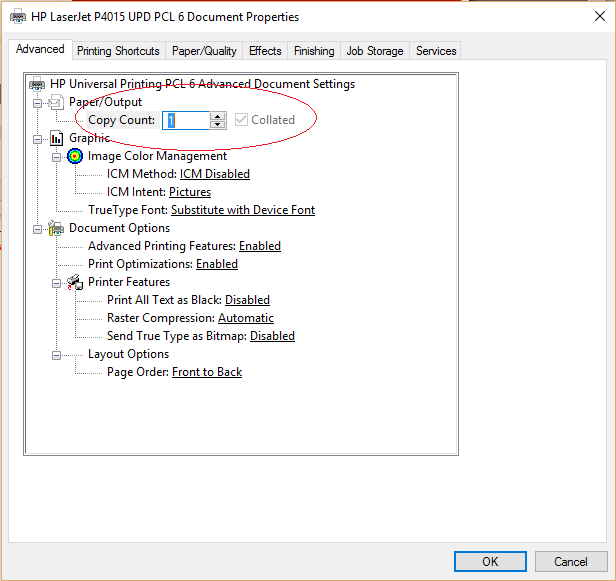The width and height of the screenshot is (616, 581).
Task: Open the Printing Shortcuts tab
Action: (x=118, y=51)
